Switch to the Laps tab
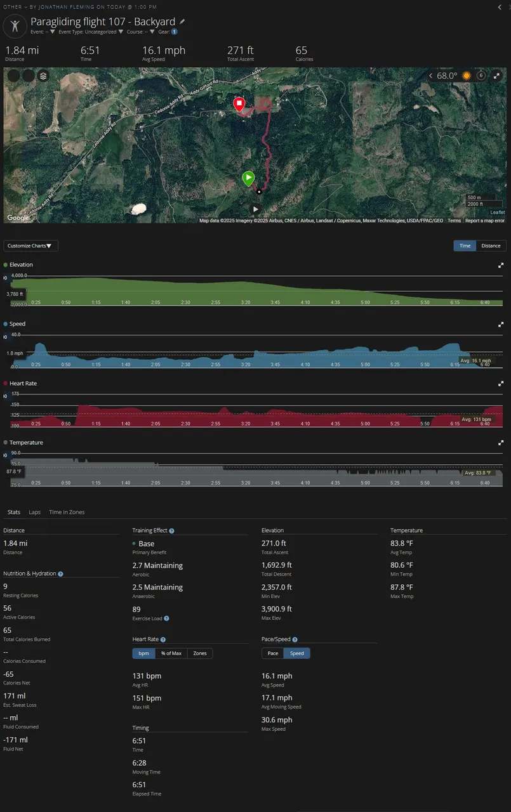Screen dimensions: 511x812 point(34,512)
